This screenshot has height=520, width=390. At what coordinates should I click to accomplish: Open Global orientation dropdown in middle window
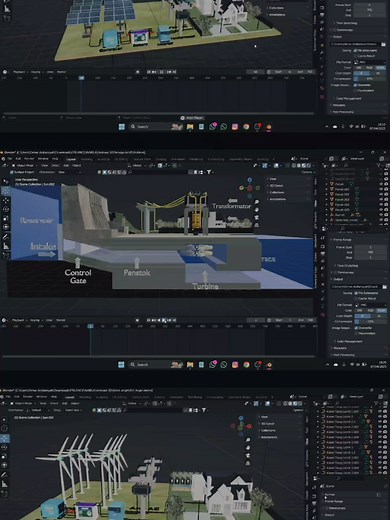tap(137, 165)
